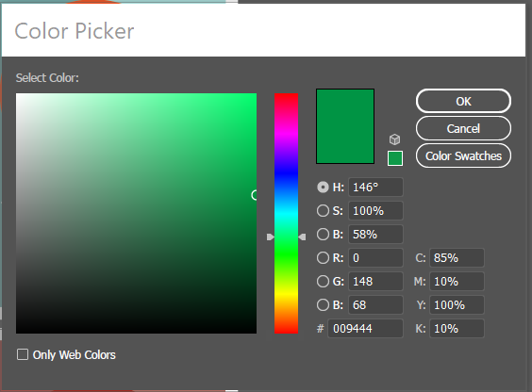Click the hue field showing 146°
This screenshot has height=392, width=532.
click(x=375, y=187)
